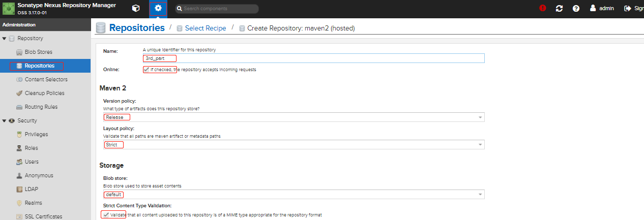This screenshot has height=220, width=644.
Task: Open Blob Stores in sidebar
Action: 38,52
